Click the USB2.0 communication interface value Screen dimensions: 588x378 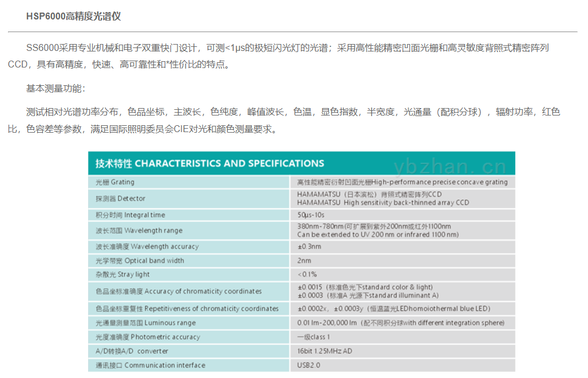(309, 365)
